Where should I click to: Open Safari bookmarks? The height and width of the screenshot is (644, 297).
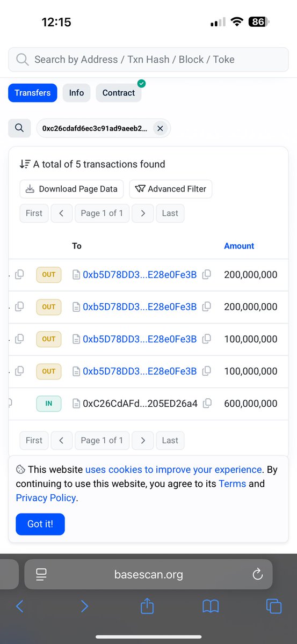click(211, 606)
